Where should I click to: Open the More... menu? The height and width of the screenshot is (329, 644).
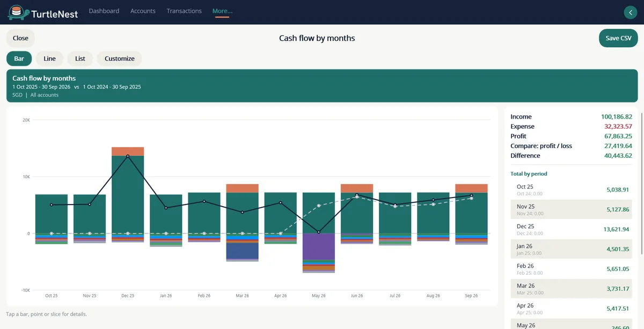pyautogui.click(x=222, y=11)
